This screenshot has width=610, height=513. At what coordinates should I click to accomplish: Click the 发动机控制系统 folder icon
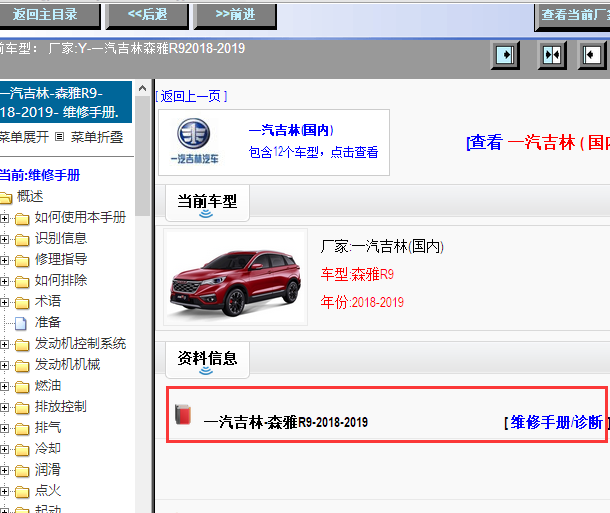click(22, 345)
